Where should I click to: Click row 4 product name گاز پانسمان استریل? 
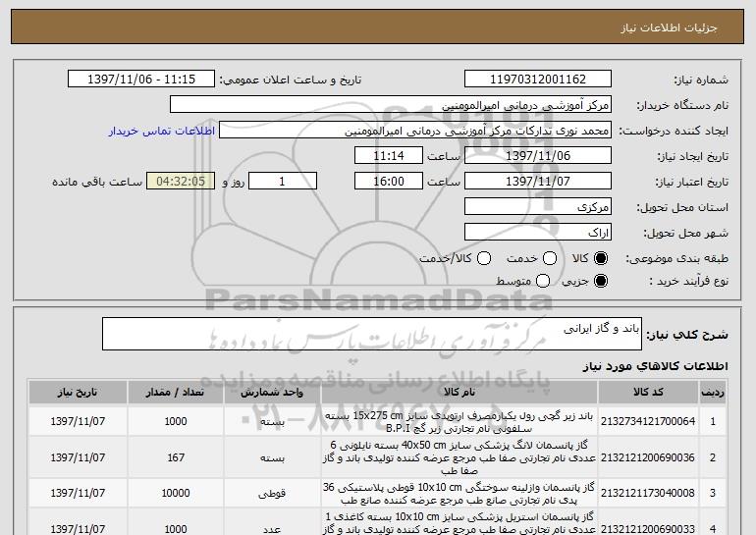coord(459,523)
